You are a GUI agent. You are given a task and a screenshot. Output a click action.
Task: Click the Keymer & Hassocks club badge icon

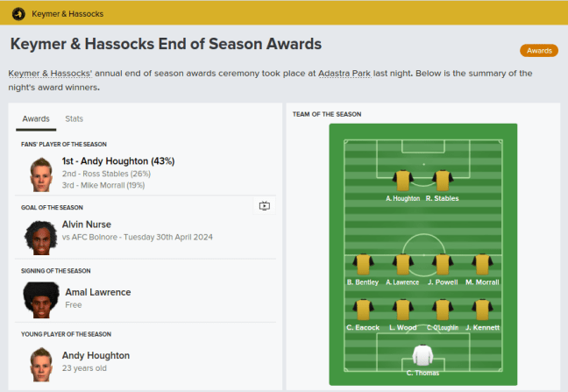pyautogui.click(x=18, y=13)
